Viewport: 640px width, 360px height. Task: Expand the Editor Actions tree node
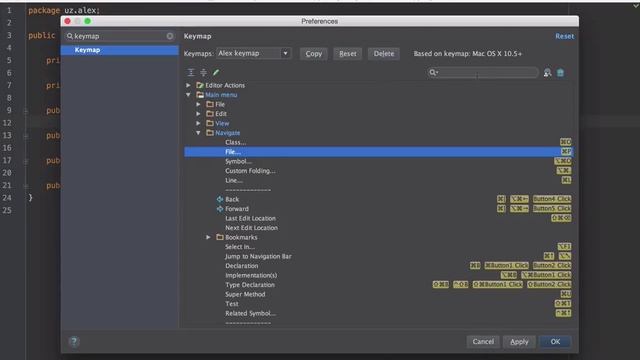click(188, 85)
